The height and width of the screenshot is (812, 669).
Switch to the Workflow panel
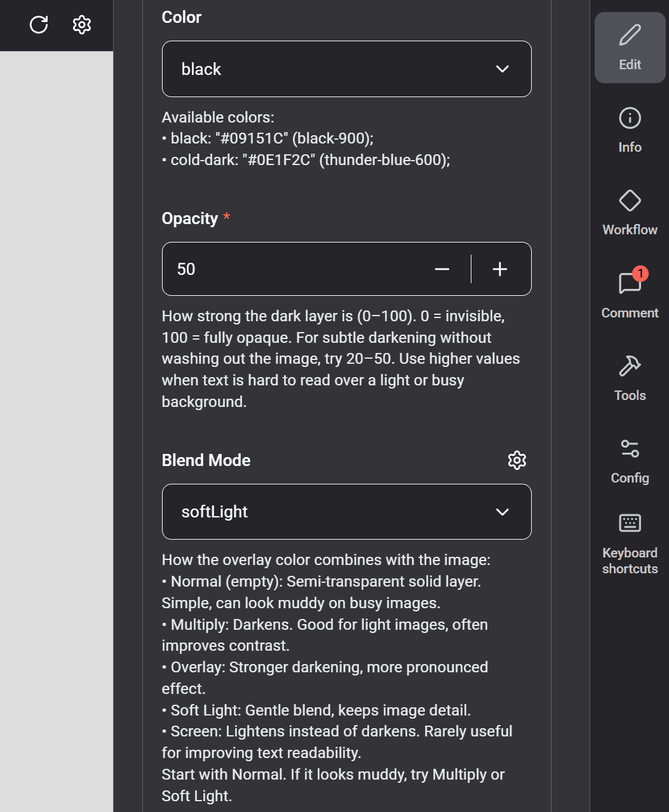pyautogui.click(x=630, y=213)
